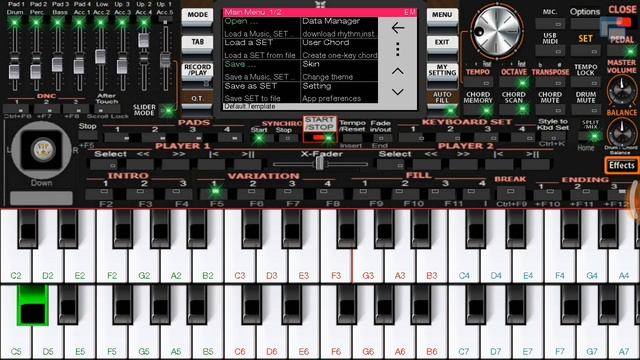Trigger Fill 1
The width and height of the screenshot is (640, 360).
(364, 192)
